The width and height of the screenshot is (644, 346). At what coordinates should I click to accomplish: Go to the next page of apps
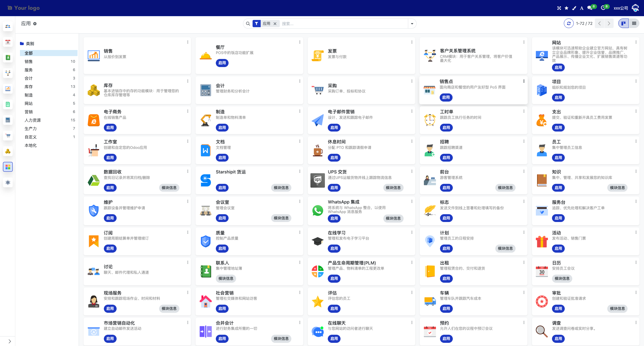click(609, 23)
